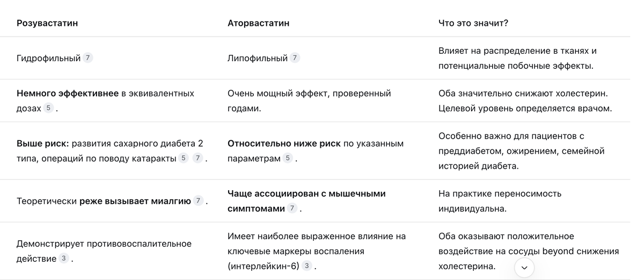
Task: Click citation 7 after 'реже вызывает миалгию'
Action: click(199, 201)
